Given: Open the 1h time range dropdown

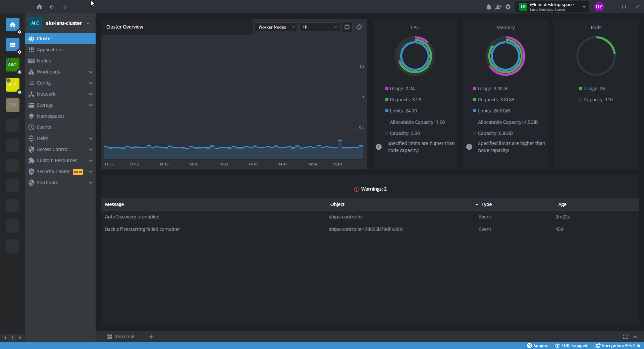Looking at the screenshot, I should [x=319, y=27].
